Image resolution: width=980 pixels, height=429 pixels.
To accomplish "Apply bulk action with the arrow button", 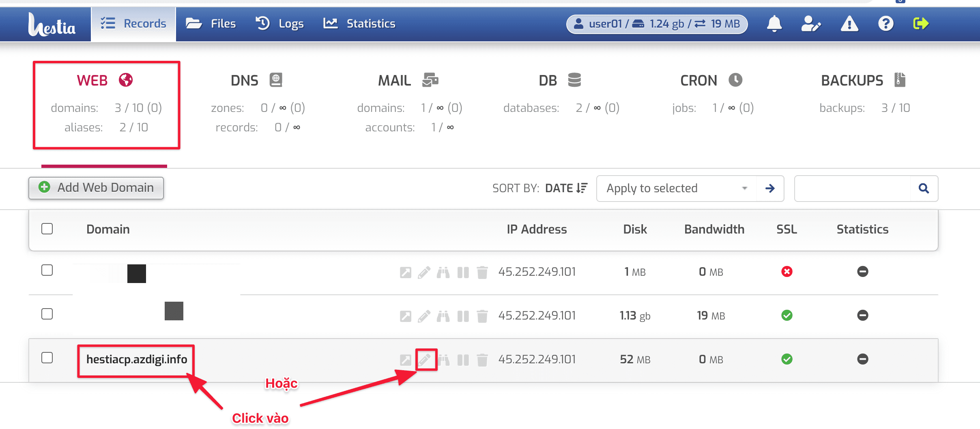I will coord(770,188).
